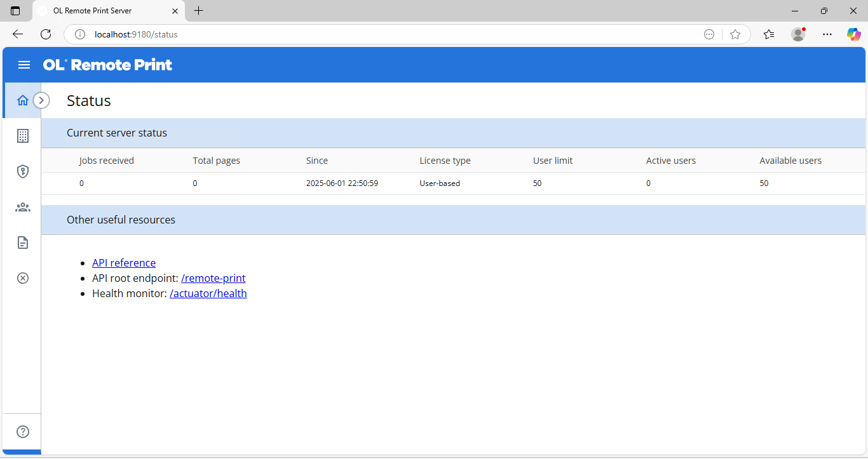The height and width of the screenshot is (459, 868).
Task: Open the /actuator/health link
Action: click(x=208, y=293)
